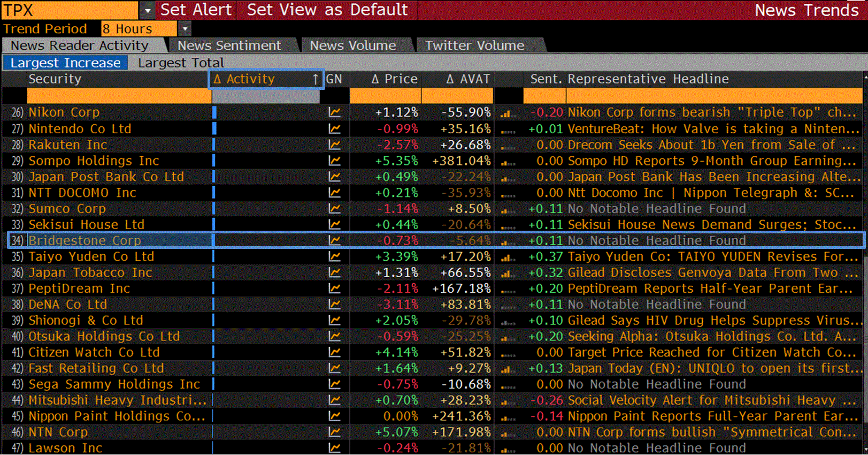Open the chart icon for Japan Tobacco Inc
This screenshot has width=868, height=455.
[334, 273]
